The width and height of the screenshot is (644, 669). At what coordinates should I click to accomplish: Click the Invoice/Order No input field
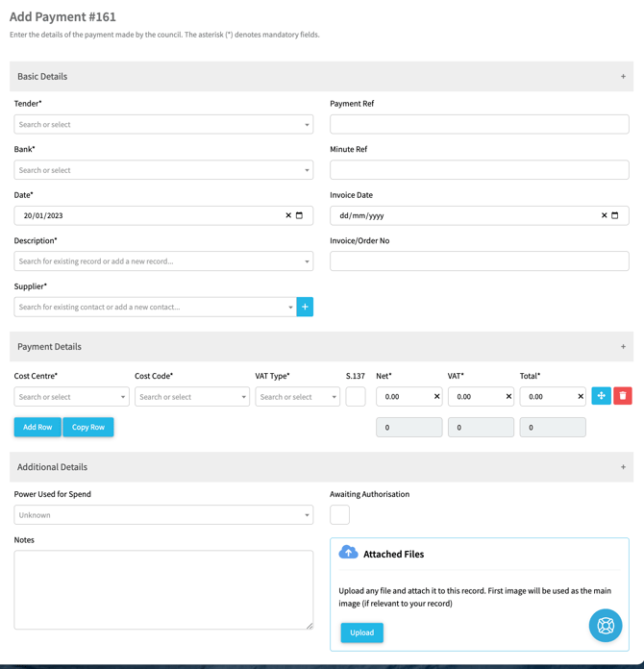[480, 261]
